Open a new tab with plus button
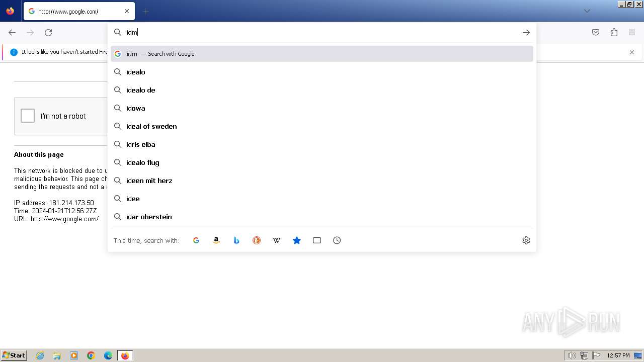The image size is (644, 362). tap(145, 11)
